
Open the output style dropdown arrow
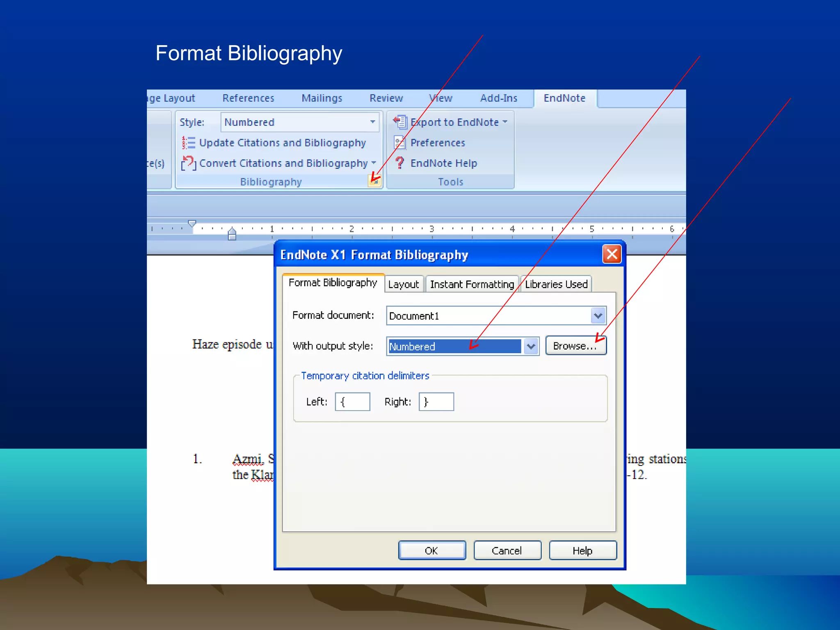531,347
